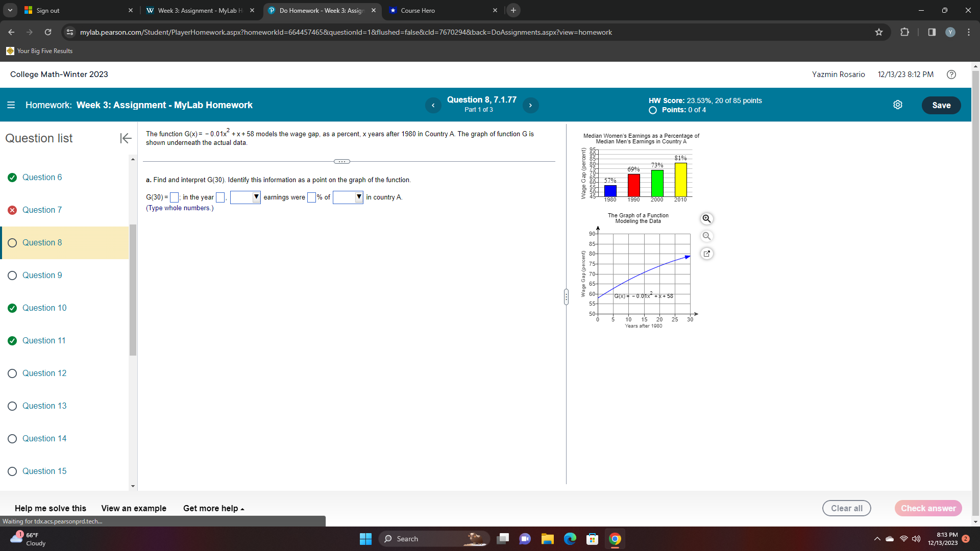Click the help question mark icon
Viewport: 980px width, 551px height.
pyautogui.click(x=951, y=74)
